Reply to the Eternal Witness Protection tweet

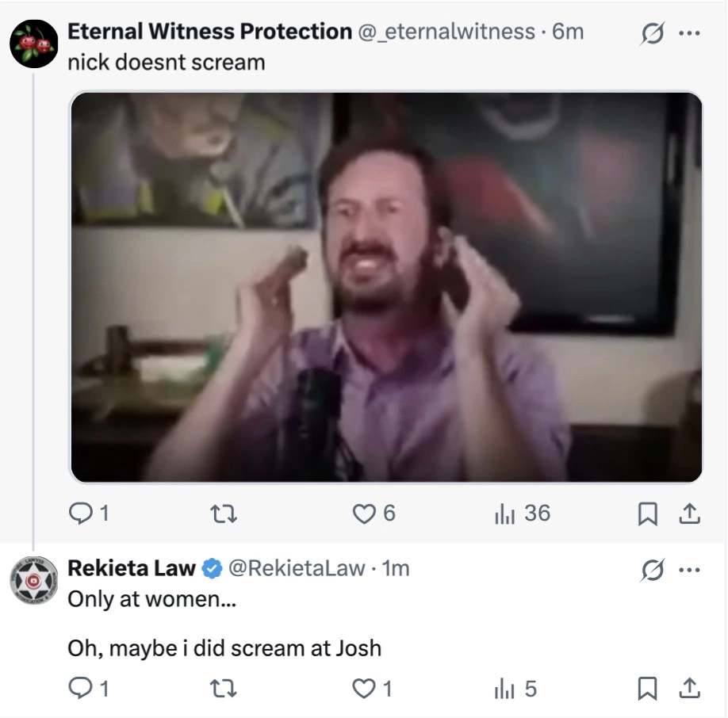click(88, 513)
